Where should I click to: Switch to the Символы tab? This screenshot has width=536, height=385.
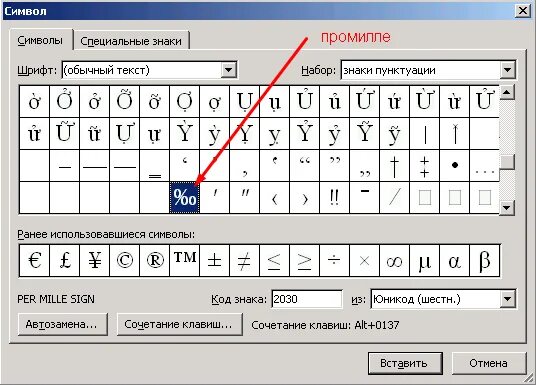click(40, 40)
